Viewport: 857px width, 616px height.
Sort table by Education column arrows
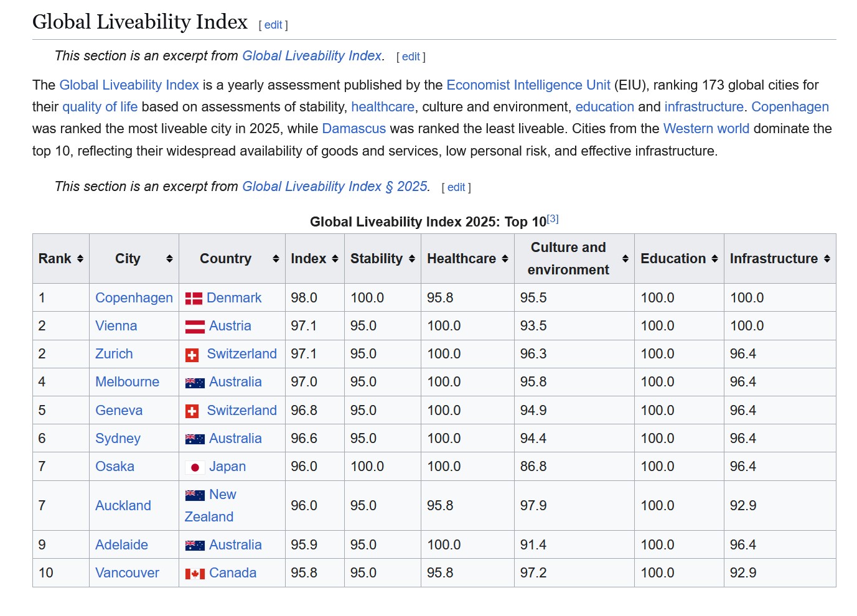(x=714, y=259)
